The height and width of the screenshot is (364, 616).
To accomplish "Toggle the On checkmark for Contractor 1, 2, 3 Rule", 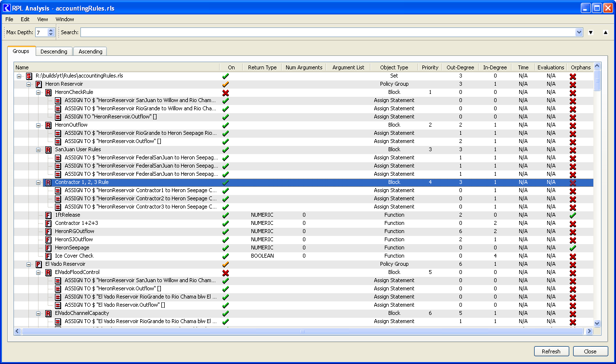I will [x=225, y=182].
